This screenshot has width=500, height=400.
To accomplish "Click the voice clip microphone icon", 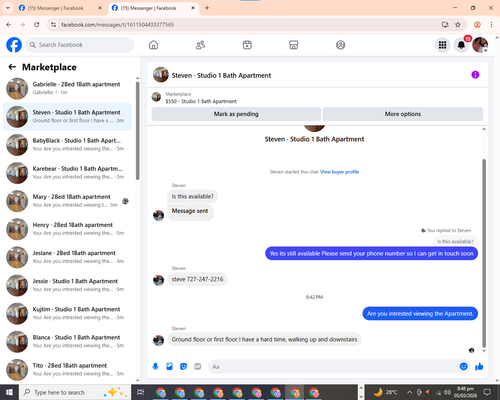I will point(155,367).
